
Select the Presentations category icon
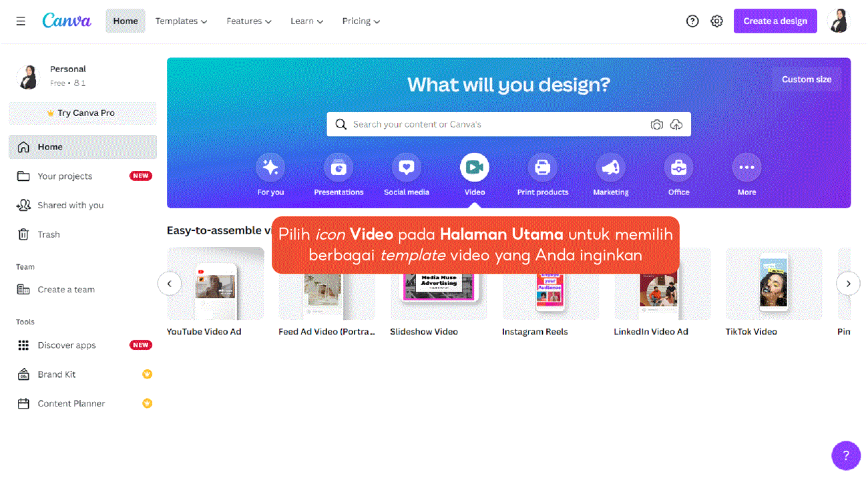339,168
